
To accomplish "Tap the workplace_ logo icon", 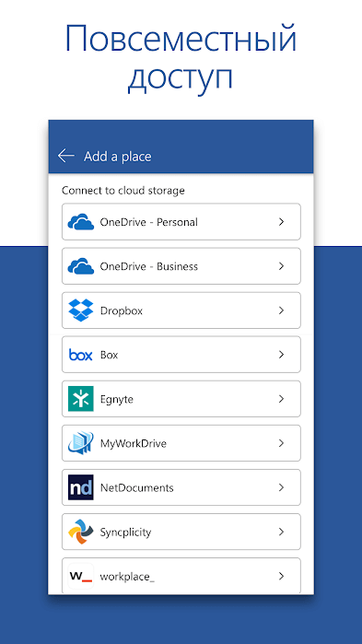I will tap(80, 576).
